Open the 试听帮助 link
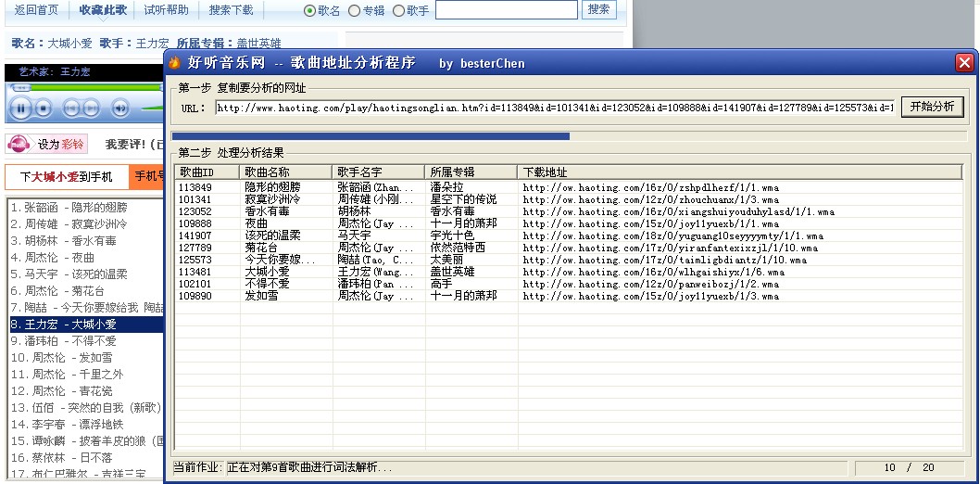Screen dimensions: 980x484 pyautogui.click(x=166, y=10)
